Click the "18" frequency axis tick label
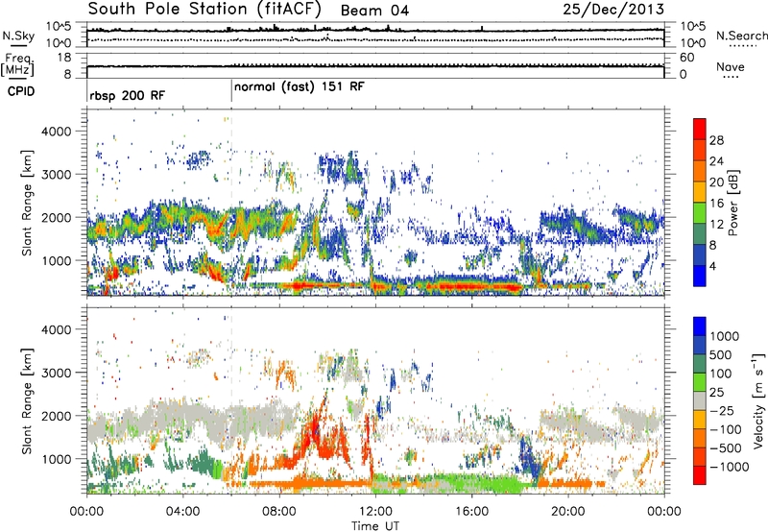Screen dimensions: 768x532 point(64,58)
